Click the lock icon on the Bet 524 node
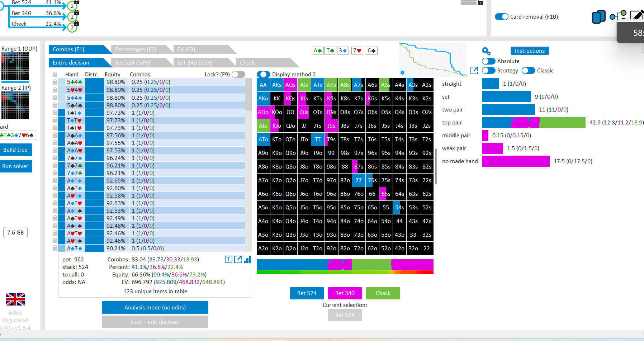The image size is (644, 341). coord(76,2)
